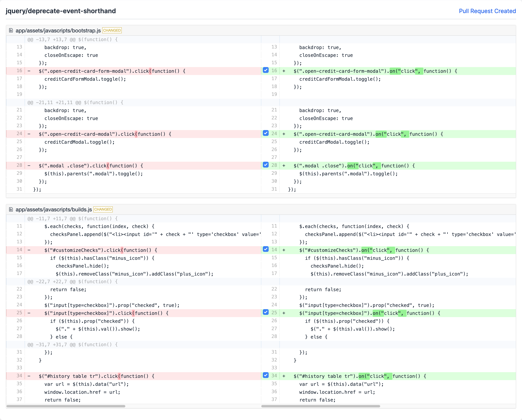Open app/assets/javascripts/bootstrap.js file name
522x420 pixels.
click(x=58, y=30)
